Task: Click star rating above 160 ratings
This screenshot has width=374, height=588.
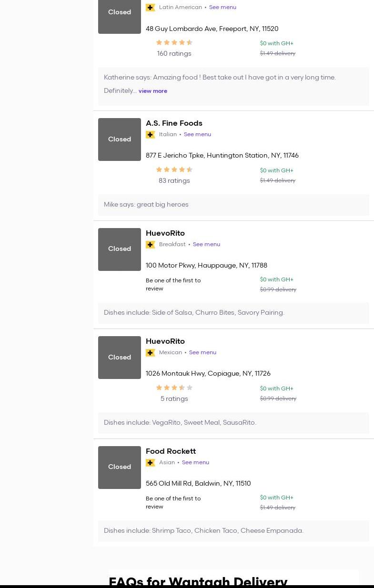Action: tap(174, 42)
